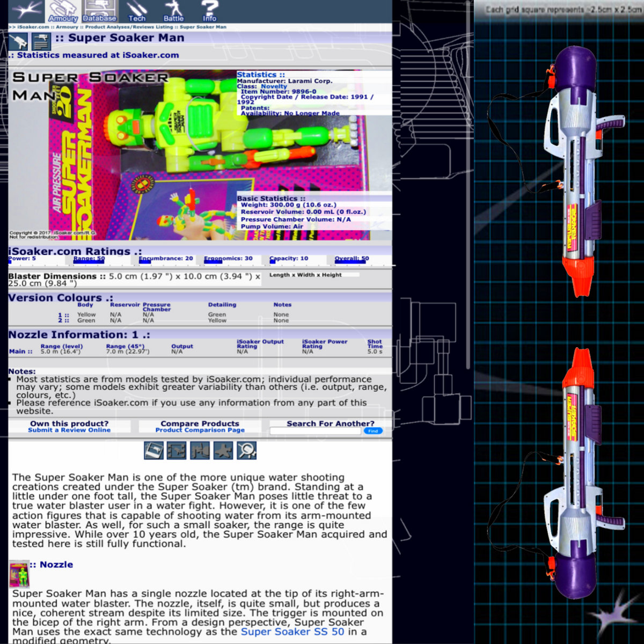Go to the Battle section icon
The image size is (644, 644).
[173, 11]
